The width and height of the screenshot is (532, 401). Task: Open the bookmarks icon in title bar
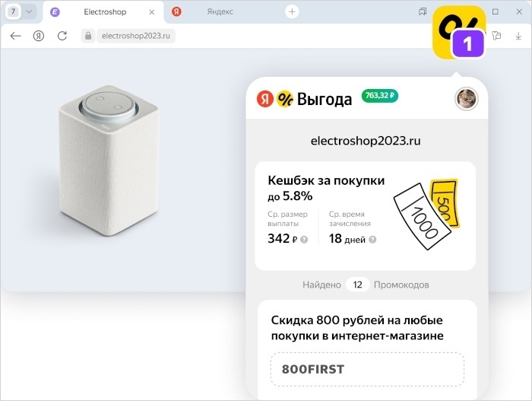[423, 12]
